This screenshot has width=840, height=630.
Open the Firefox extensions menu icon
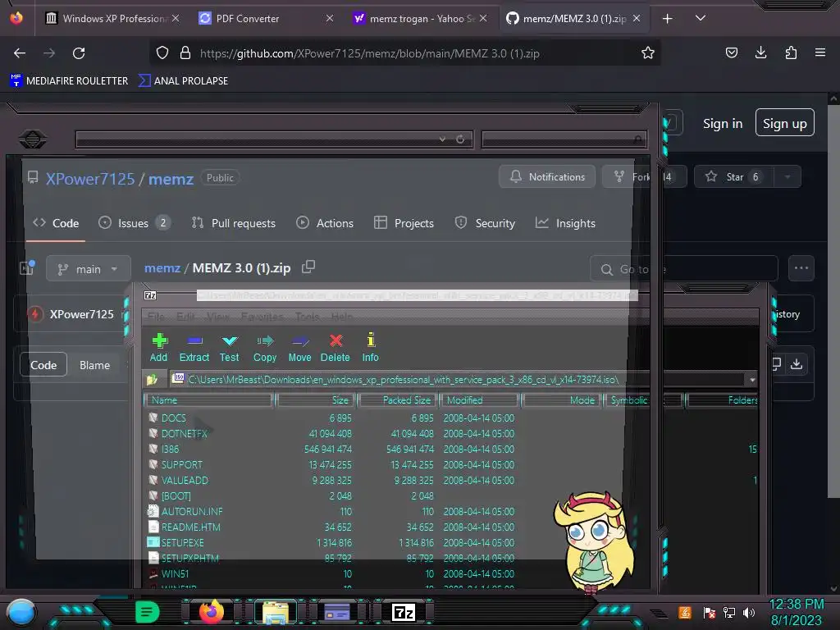coord(791,52)
